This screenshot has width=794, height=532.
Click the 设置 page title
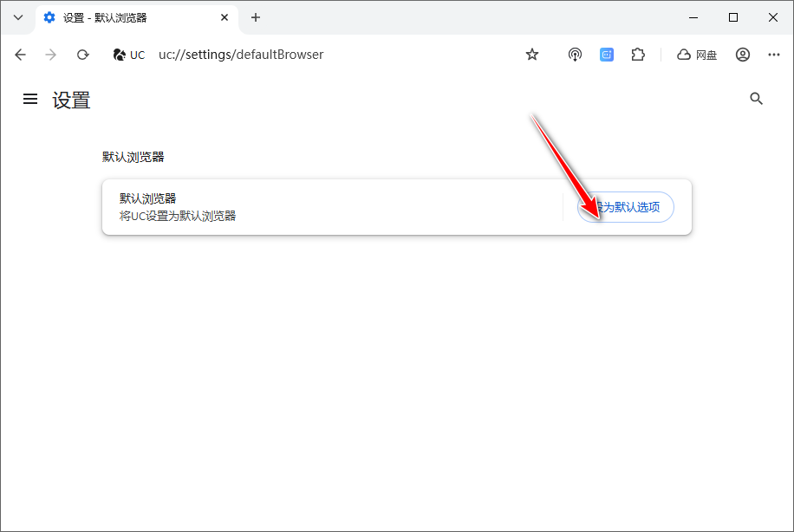click(71, 100)
